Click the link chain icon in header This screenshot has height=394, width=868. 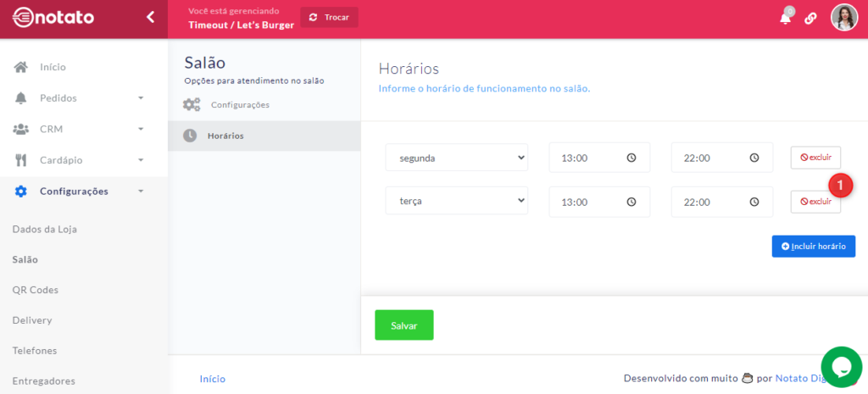[810, 18]
